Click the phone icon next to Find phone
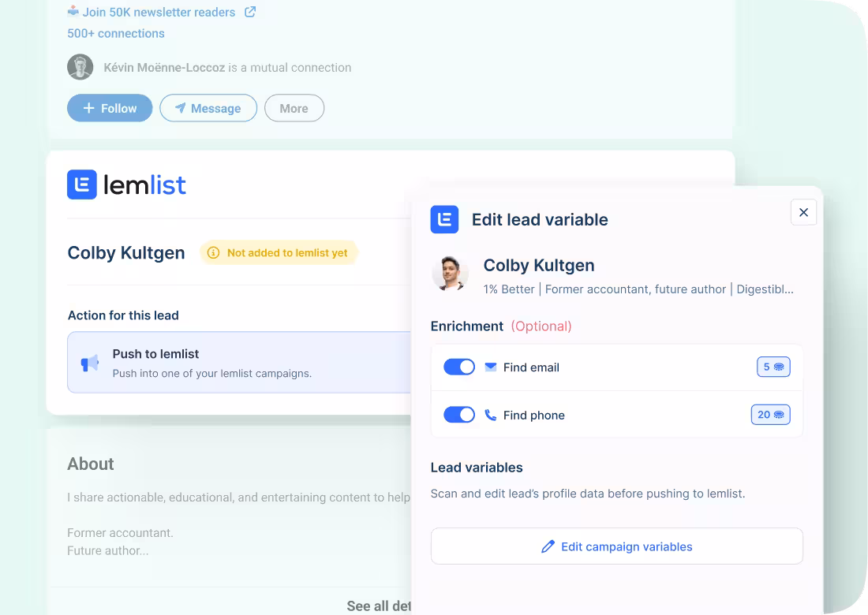Image resolution: width=868 pixels, height=615 pixels. (491, 415)
